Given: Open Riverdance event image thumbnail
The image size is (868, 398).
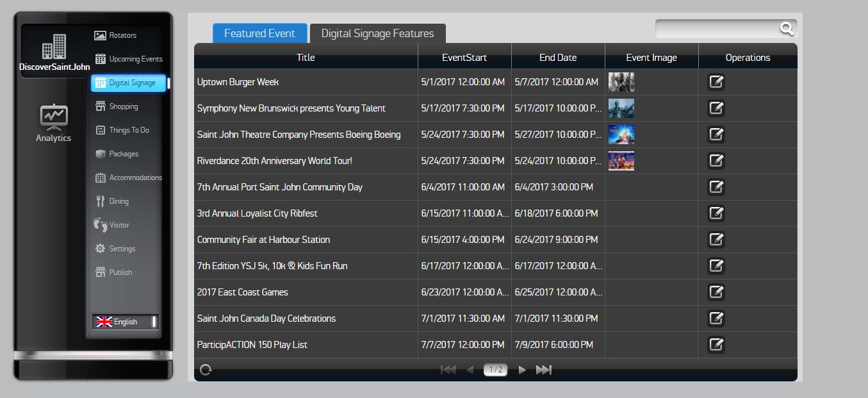Looking at the screenshot, I should click(621, 161).
